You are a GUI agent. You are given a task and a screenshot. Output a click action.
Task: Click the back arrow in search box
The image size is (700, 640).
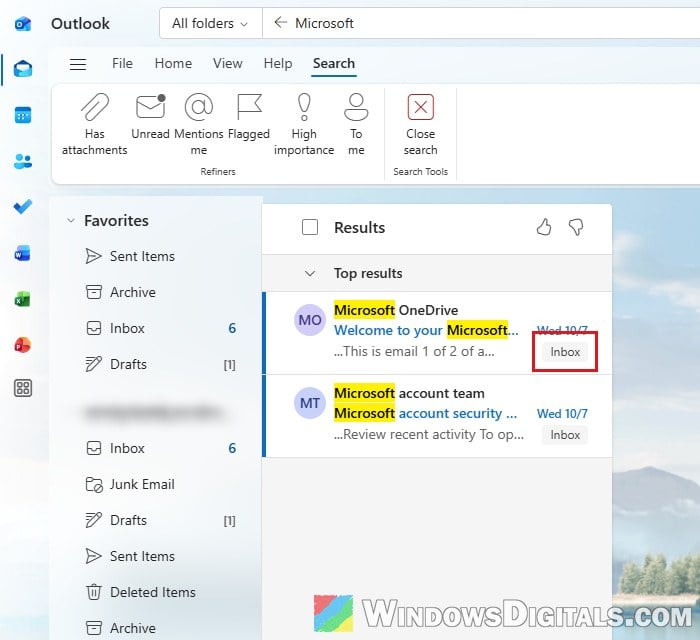(280, 22)
